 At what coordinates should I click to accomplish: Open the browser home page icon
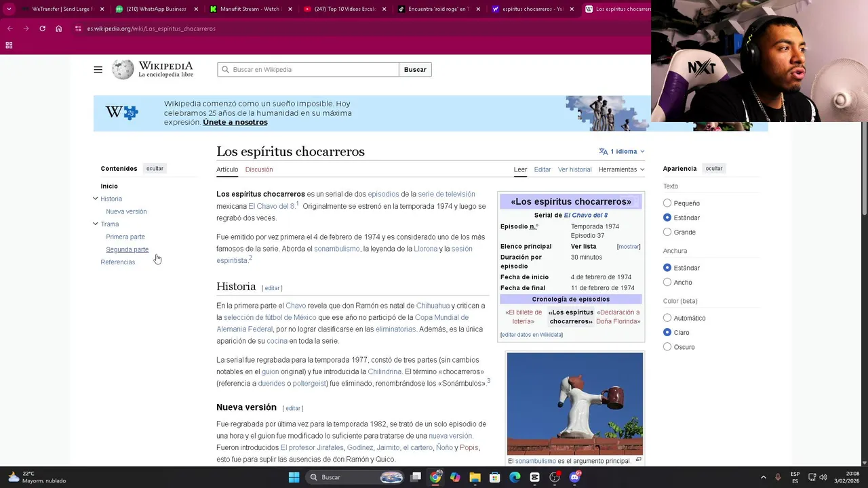point(58,28)
